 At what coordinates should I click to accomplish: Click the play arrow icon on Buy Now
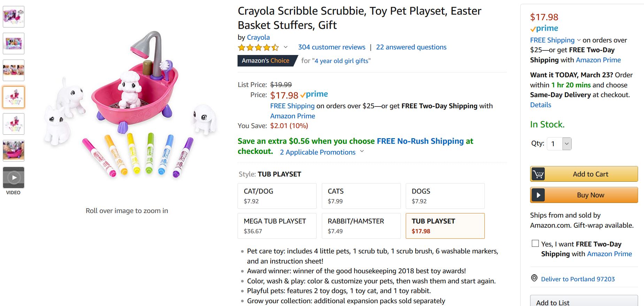(x=538, y=195)
